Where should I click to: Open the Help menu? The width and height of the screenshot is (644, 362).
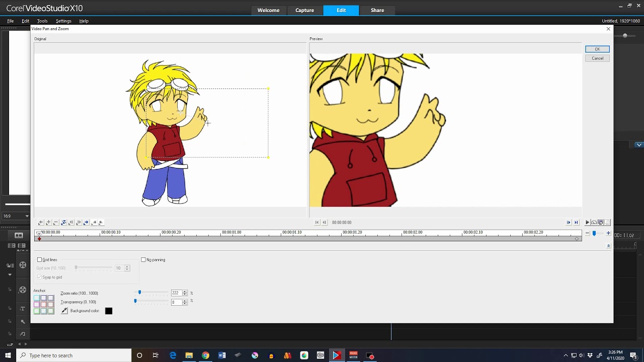84,21
